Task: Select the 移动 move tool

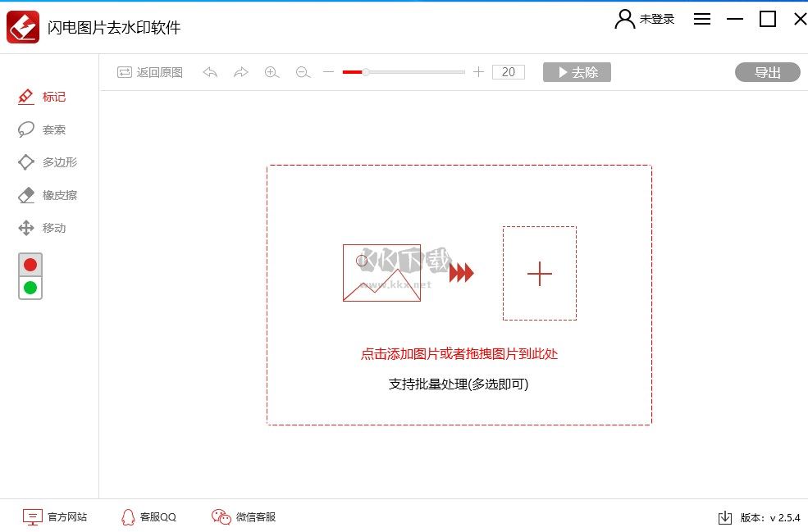Action: (x=49, y=228)
